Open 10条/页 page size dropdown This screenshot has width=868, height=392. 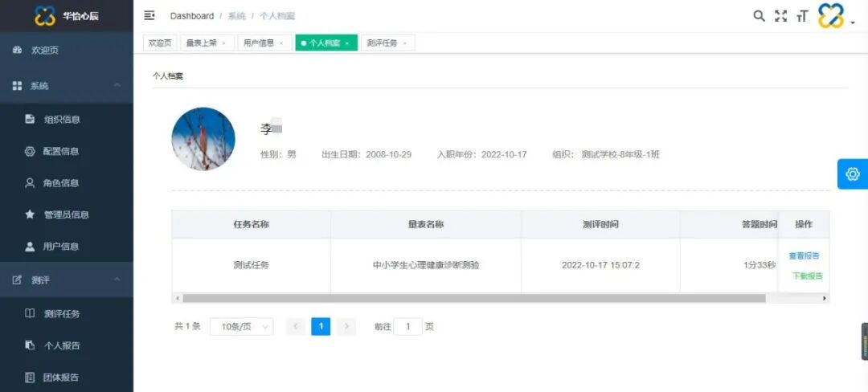pyautogui.click(x=241, y=327)
